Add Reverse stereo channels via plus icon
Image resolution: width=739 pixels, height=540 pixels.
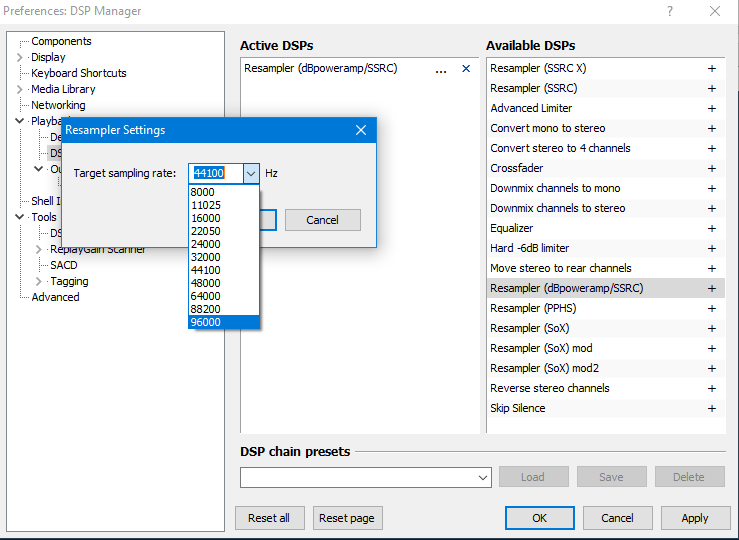tap(712, 389)
